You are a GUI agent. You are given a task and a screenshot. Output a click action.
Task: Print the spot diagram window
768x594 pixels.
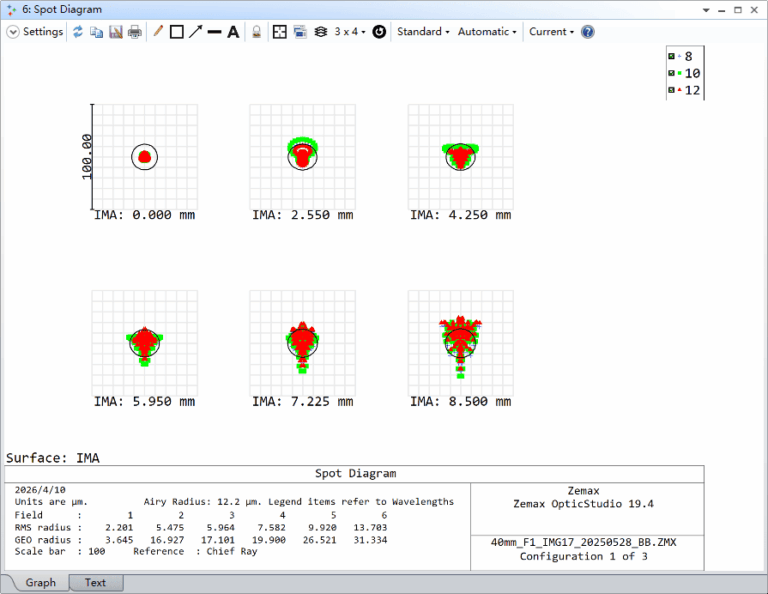coord(134,32)
